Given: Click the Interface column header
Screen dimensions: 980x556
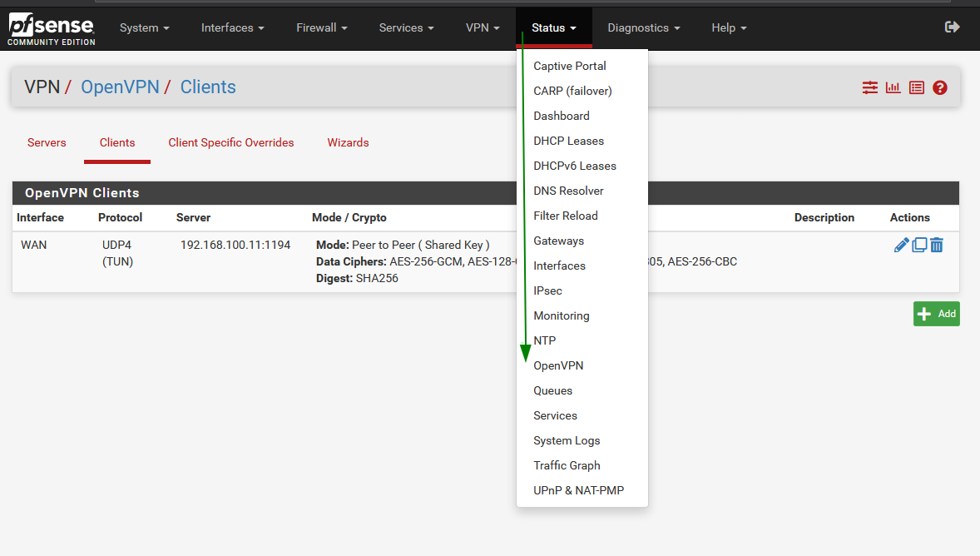Looking at the screenshot, I should click(40, 217).
